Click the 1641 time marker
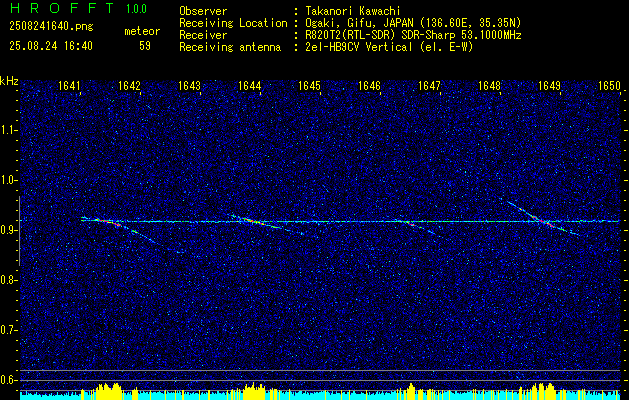The image size is (629, 400). pos(69,86)
